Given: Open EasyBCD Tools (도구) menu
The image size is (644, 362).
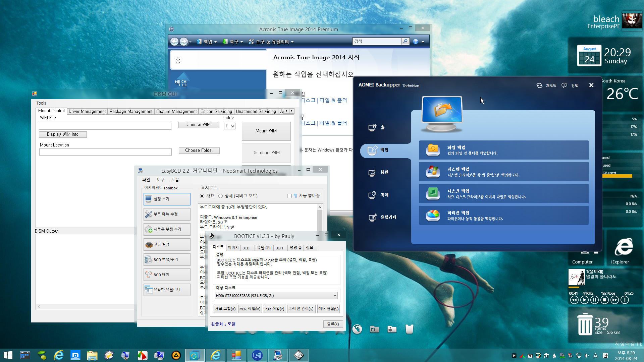Looking at the screenshot, I should [x=161, y=180].
